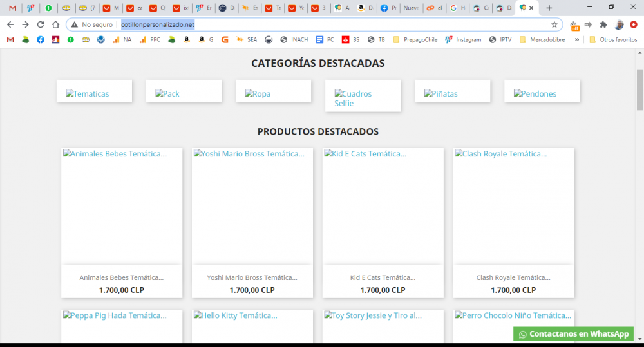The image size is (644, 347).
Task: Open the Peppa Pig Hada Temática product
Action: coord(122,326)
